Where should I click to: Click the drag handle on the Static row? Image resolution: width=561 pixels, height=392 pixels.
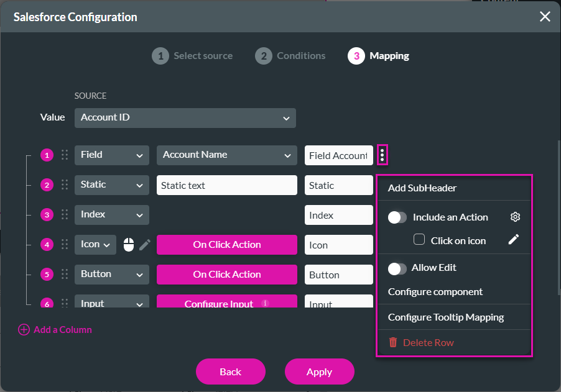(65, 185)
